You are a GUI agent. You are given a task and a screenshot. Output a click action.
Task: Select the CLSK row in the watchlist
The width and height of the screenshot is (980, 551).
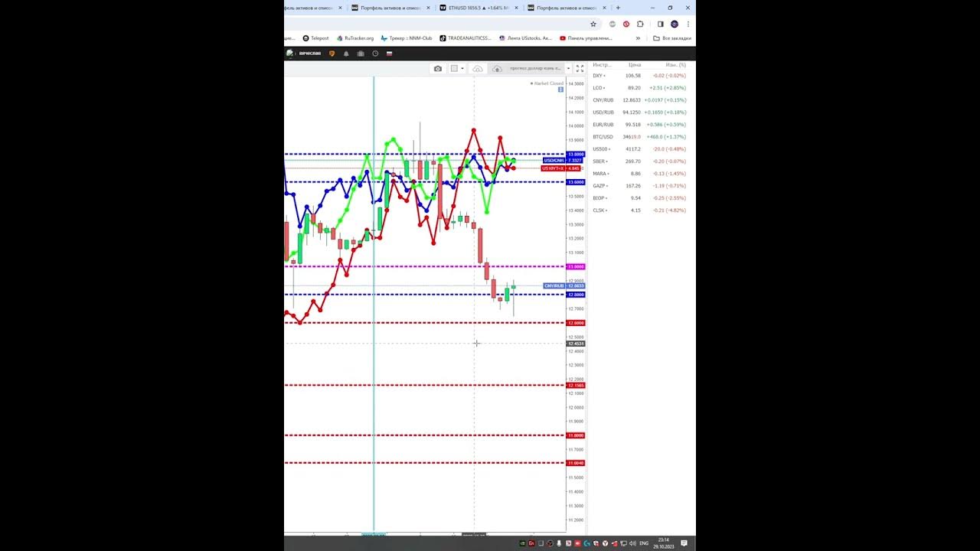[x=640, y=210]
